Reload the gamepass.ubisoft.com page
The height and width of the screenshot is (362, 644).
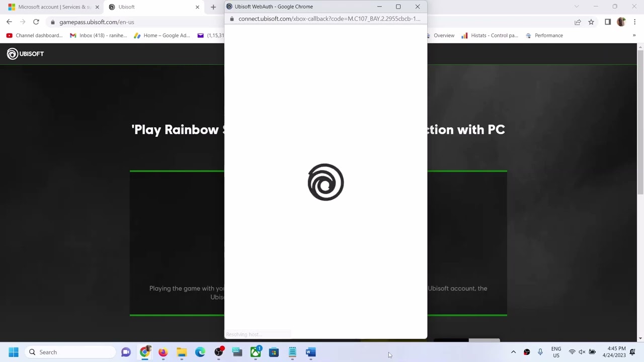[x=36, y=22]
